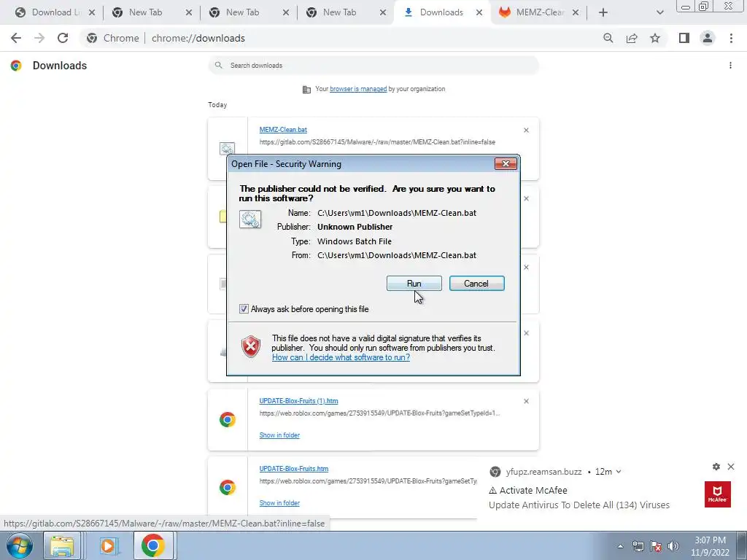The image size is (747, 560).
Task: Show hidden system tray icons arrow
Action: pos(620,546)
